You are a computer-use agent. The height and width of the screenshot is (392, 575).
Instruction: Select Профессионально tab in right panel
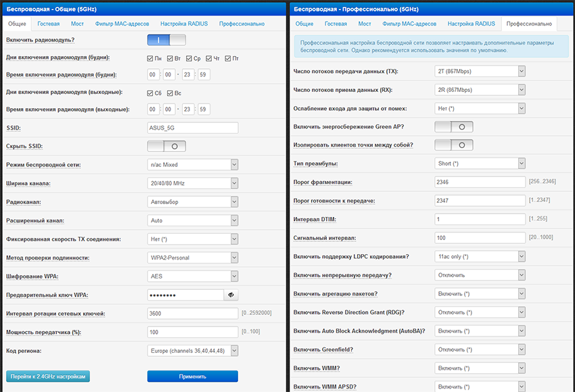(x=529, y=24)
